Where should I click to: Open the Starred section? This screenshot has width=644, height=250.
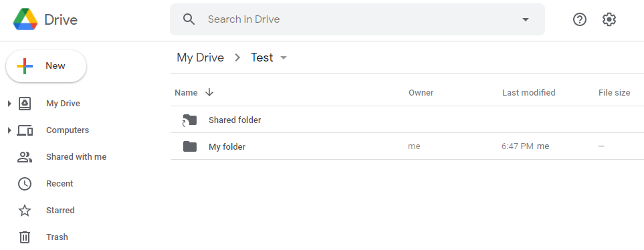(x=60, y=210)
